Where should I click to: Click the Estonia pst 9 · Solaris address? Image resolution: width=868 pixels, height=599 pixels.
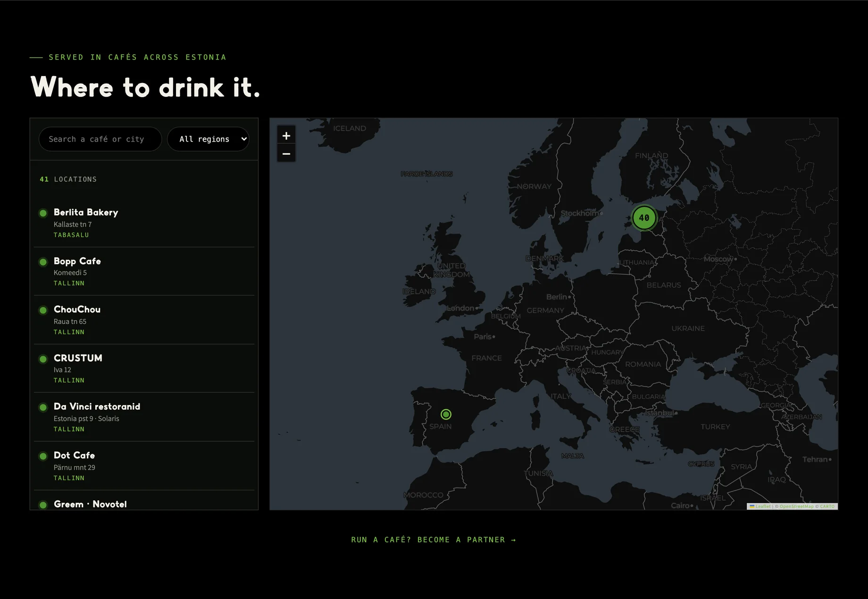tap(86, 419)
